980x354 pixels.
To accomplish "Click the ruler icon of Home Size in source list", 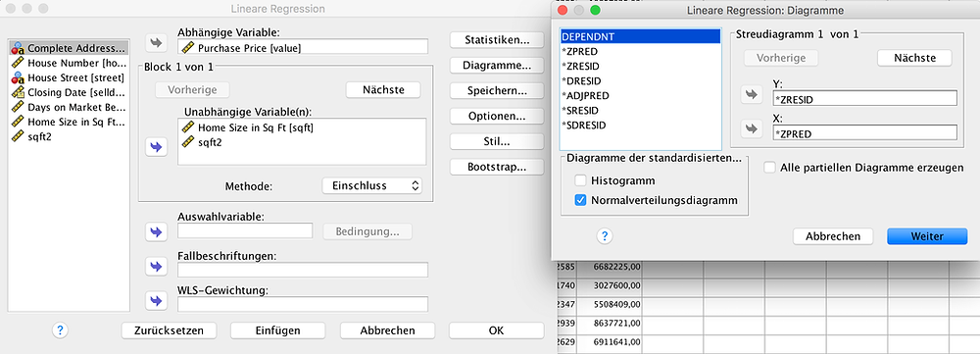I will [18, 122].
